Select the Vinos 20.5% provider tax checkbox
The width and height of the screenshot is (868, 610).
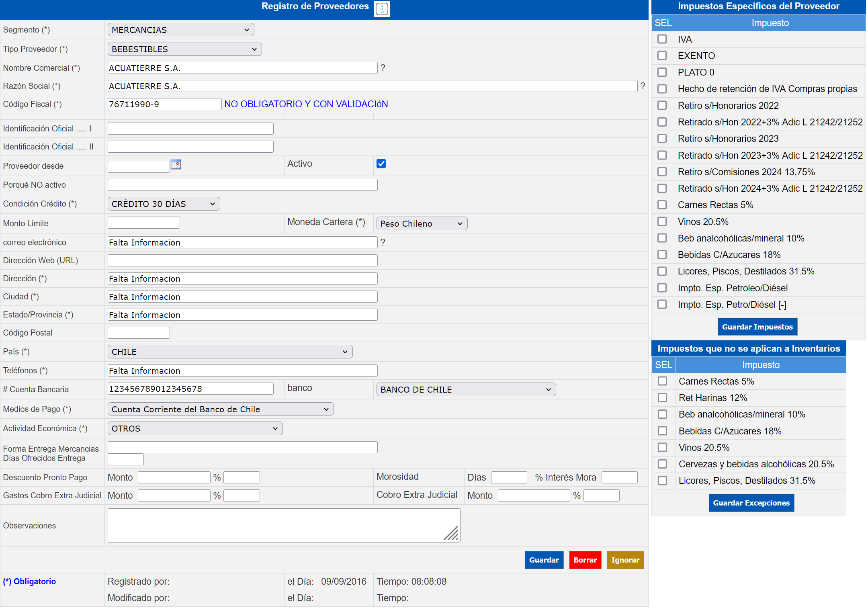pyautogui.click(x=662, y=221)
